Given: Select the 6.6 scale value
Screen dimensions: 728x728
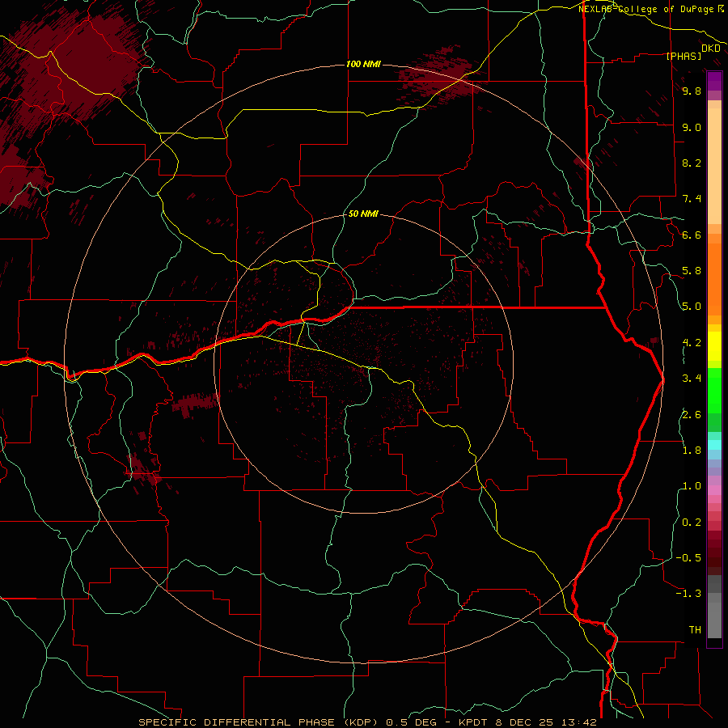Looking at the screenshot, I should coord(692,235).
